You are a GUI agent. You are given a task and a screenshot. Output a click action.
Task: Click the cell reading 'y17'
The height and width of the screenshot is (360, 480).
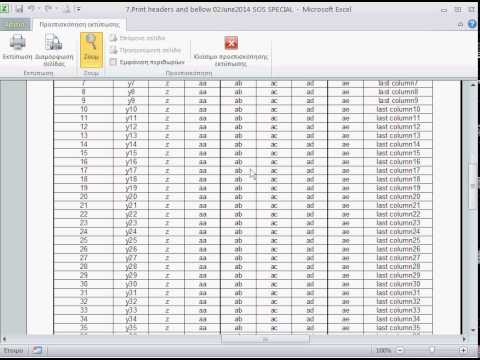[x=131, y=171]
